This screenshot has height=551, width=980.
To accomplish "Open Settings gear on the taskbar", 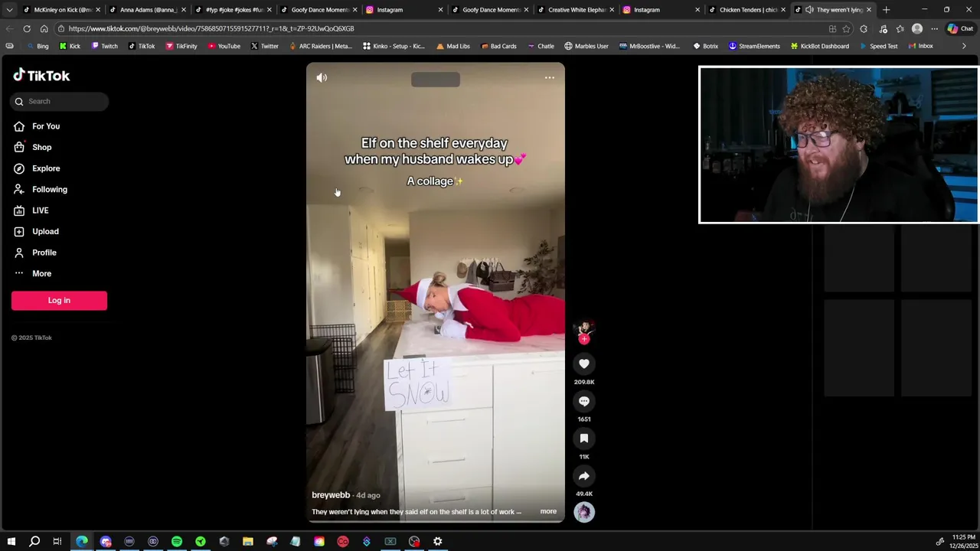I will point(438,541).
